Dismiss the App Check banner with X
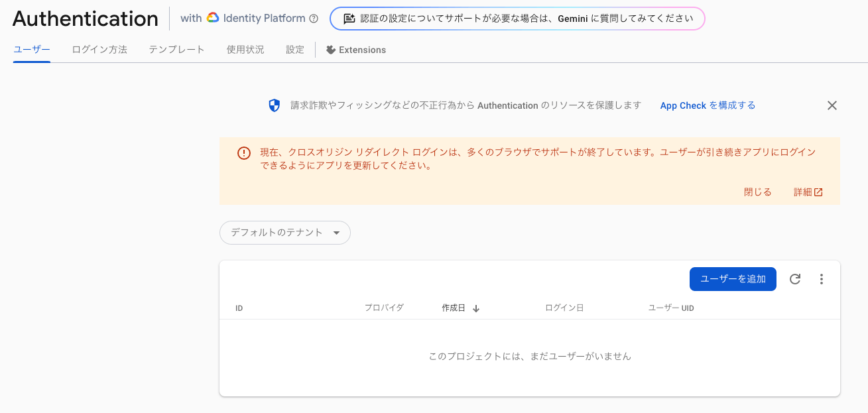 [832, 105]
